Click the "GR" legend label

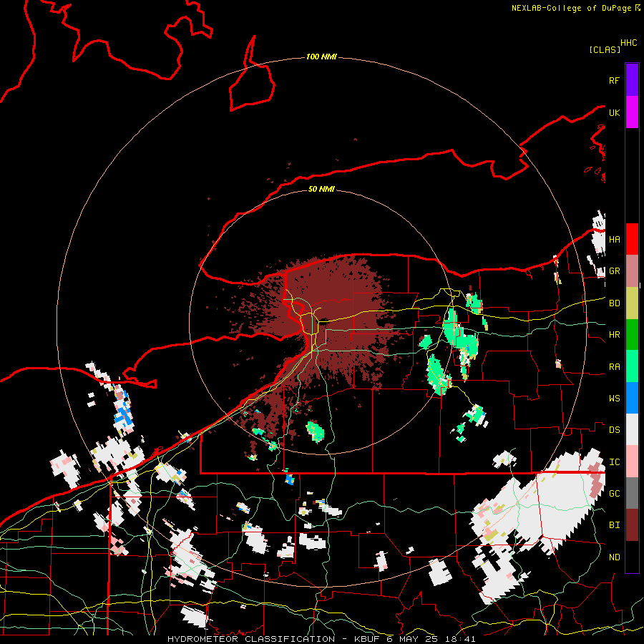pyautogui.click(x=614, y=271)
